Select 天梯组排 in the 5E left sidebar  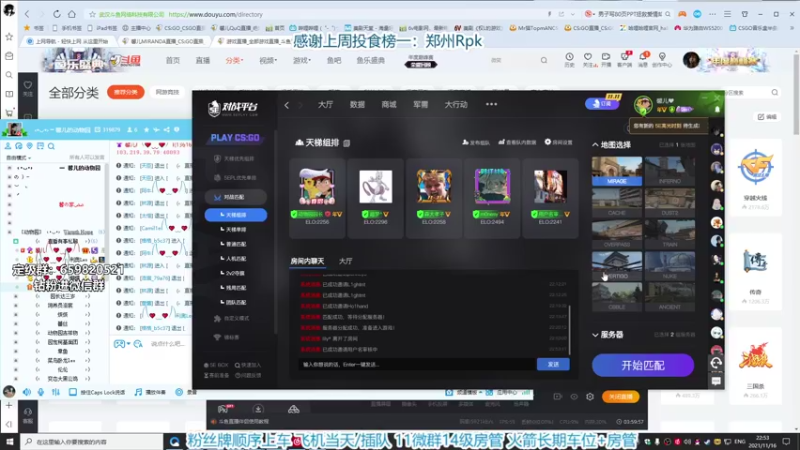pyautogui.click(x=236, y=215)
